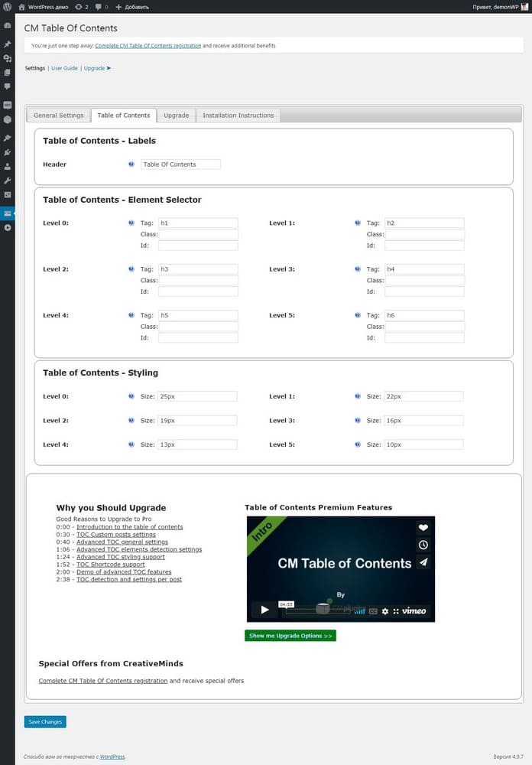Click help icon for Level 1 element selector
The height and width of the screenshot is (765, 532).
tap(358, 223)
